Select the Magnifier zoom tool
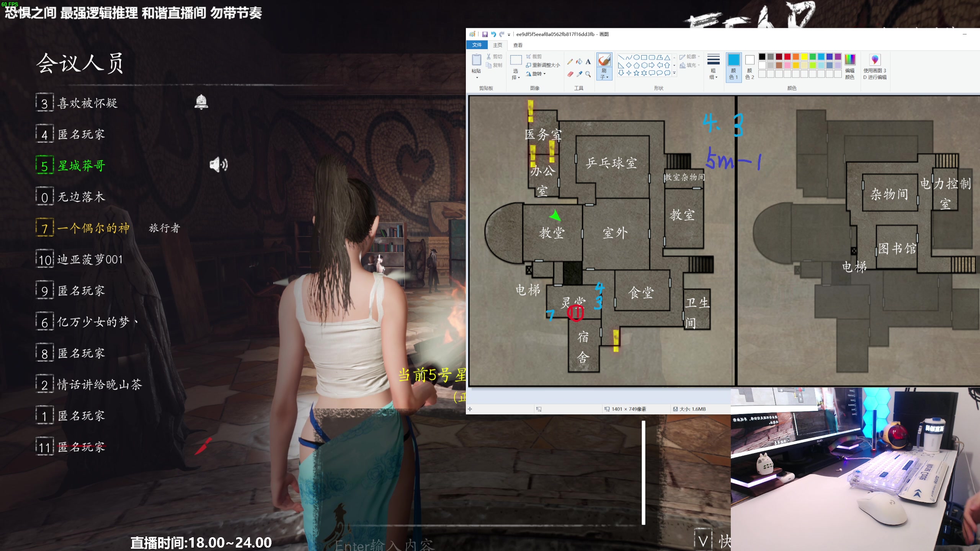This screenshot has width=980, height=551. 588,74
